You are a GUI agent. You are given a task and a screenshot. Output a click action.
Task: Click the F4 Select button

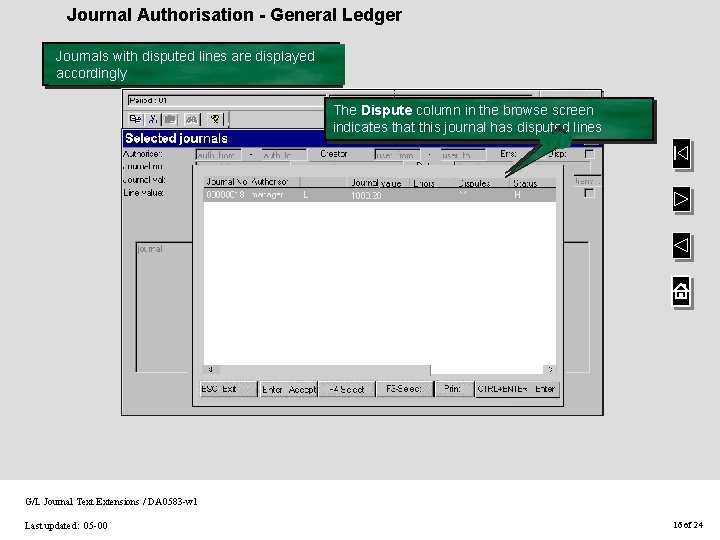[347, 389]
